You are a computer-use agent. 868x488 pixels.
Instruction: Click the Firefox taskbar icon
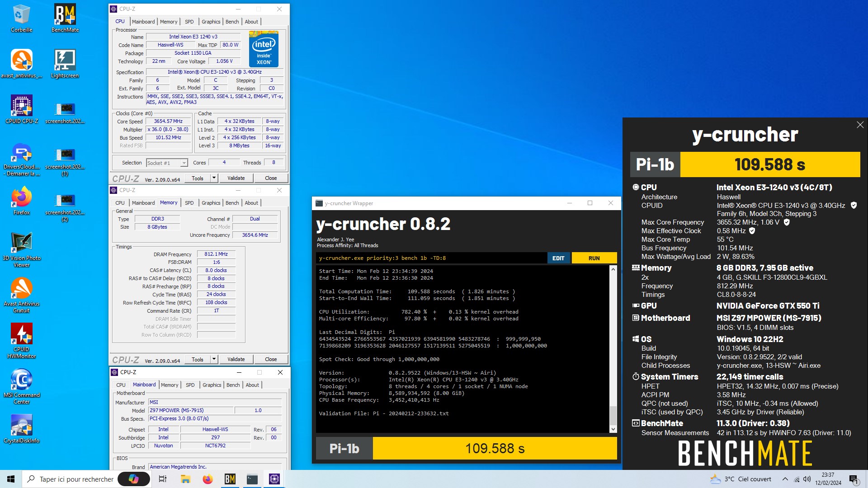[208, 479]
